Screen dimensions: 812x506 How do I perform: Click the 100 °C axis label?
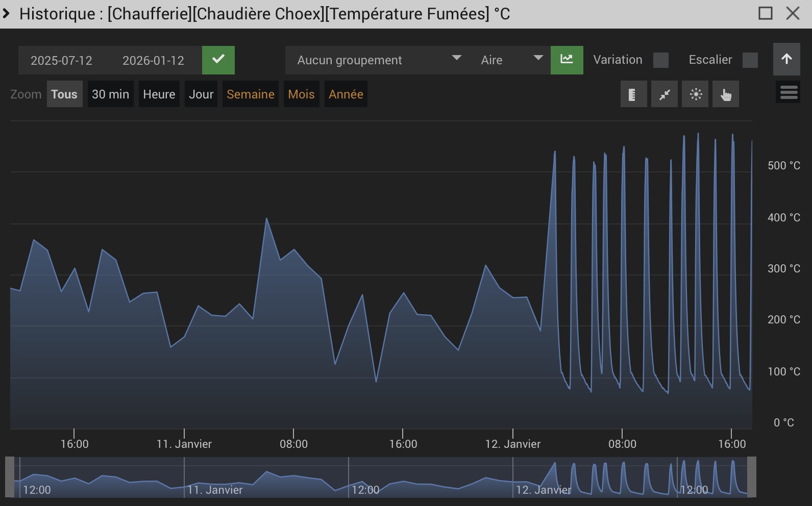(784, 371)
